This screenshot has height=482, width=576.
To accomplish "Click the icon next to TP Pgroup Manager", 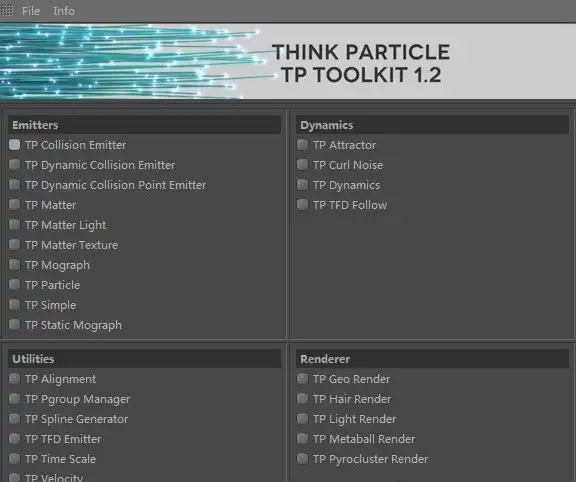I will pyautogui.click(x=14, y=399).
